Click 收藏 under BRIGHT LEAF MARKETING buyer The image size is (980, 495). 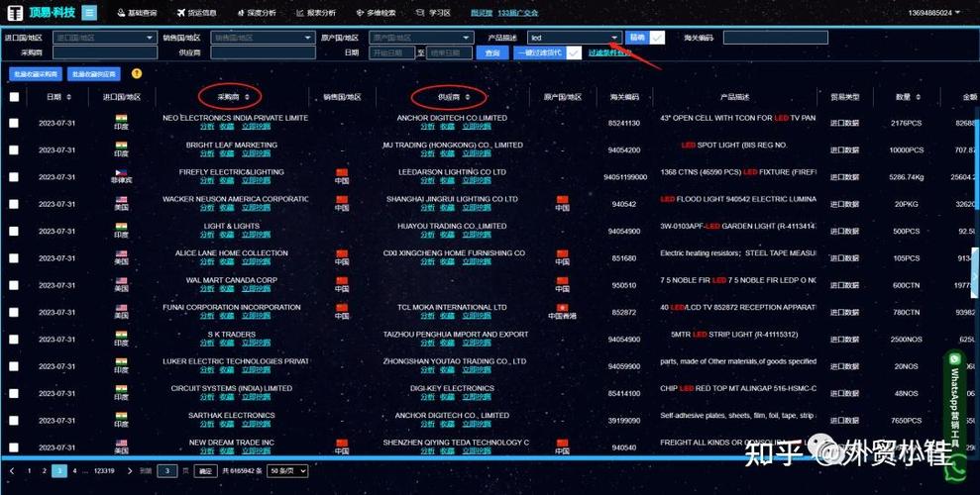pyautogui.click(x=226, y=153)
